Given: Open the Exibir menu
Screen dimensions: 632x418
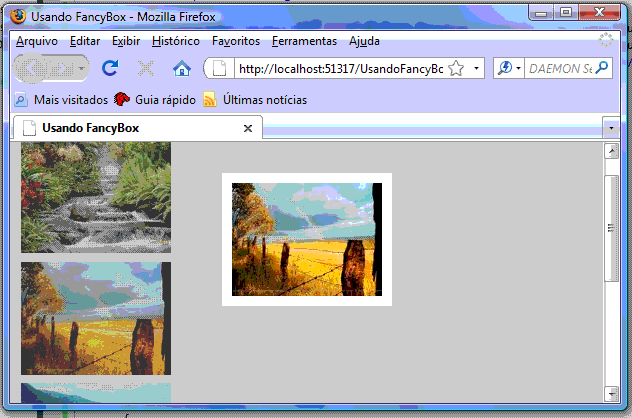Looking at the screenshot, I should coord(126,41).
